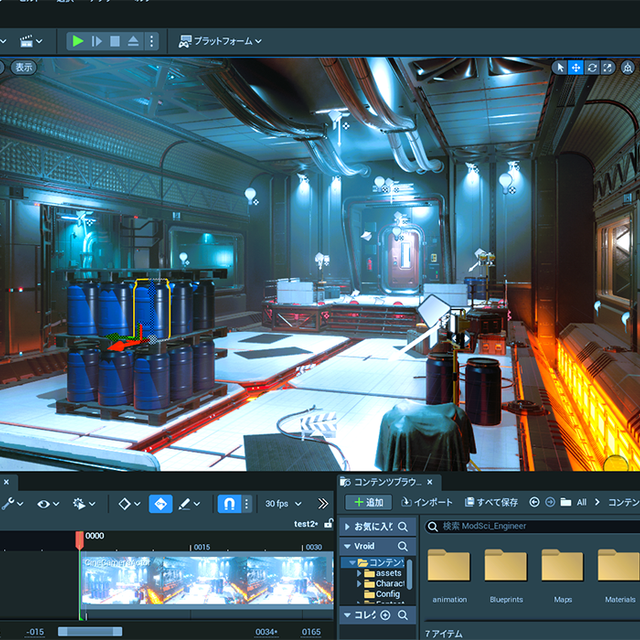
Task: Toggle the Sequencer magnet snapping button
Action: coord(229,504)
